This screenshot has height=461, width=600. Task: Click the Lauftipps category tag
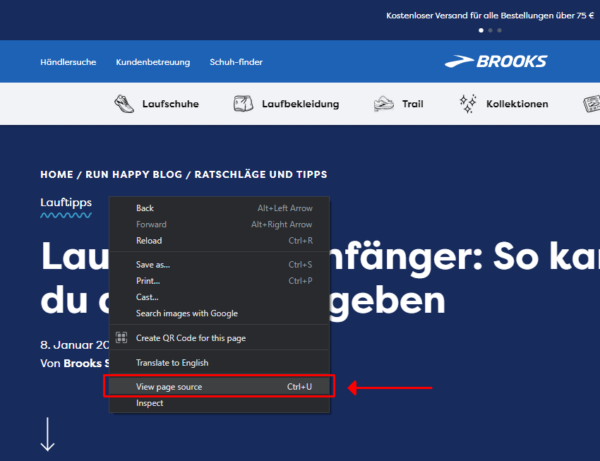(x=66, y=202)
